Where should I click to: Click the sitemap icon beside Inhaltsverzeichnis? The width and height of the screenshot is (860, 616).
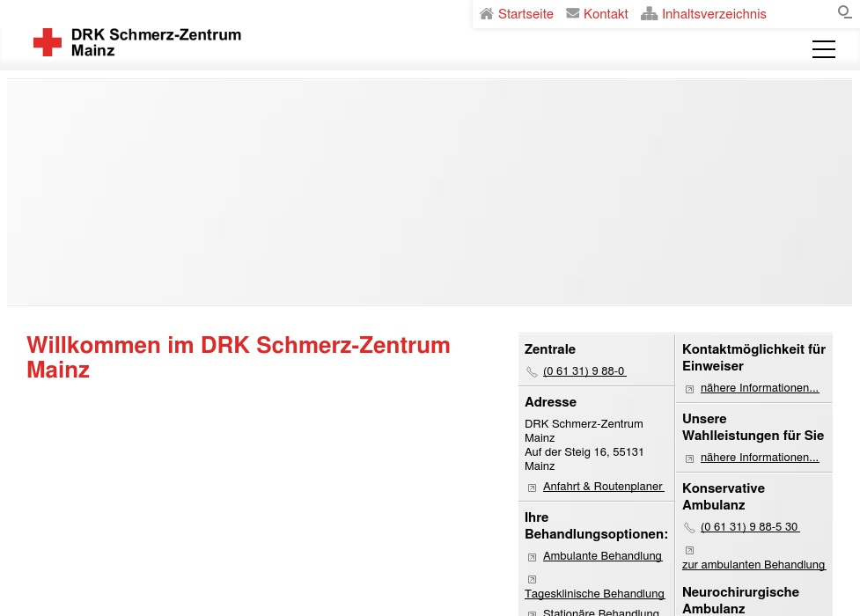650,14
